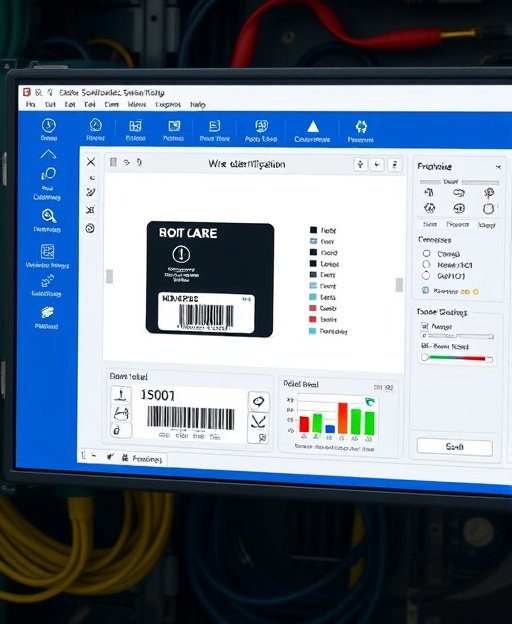Click the delete bin icon in canvas header
Viewport: 512px width, 624px height.
pyautogui.click(x=113, y=162)
